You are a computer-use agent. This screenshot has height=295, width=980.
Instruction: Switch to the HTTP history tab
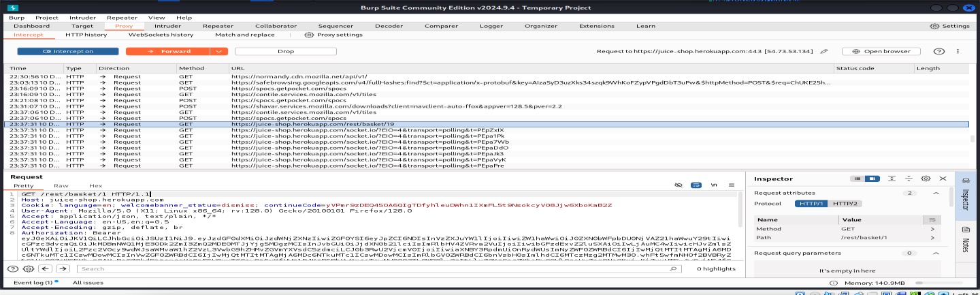pyautogui.click(x=86, y=35)
